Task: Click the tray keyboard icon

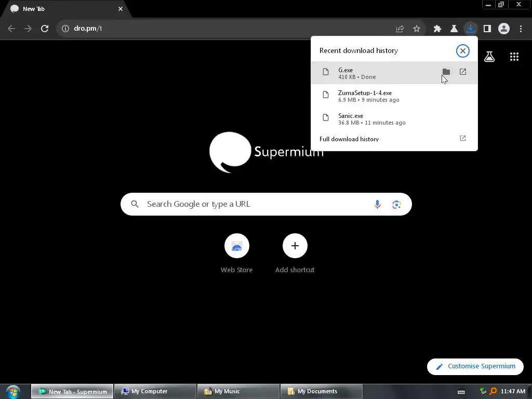Action: point(461,392)
